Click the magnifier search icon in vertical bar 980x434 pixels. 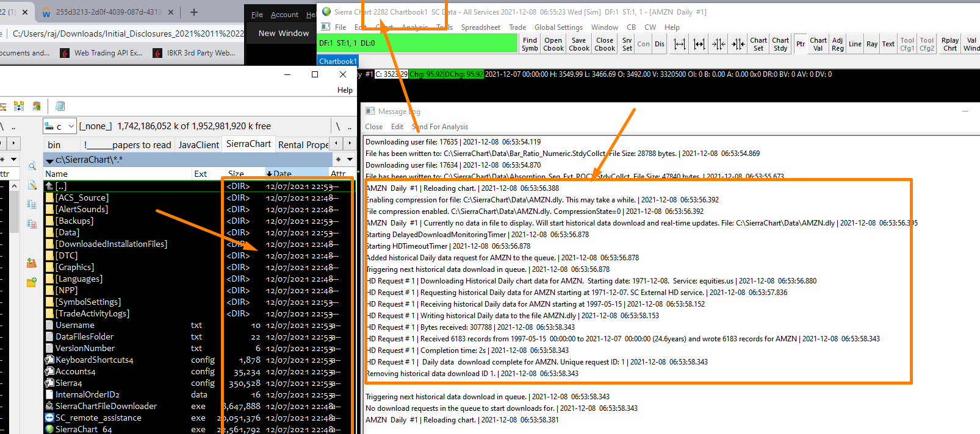32,166
